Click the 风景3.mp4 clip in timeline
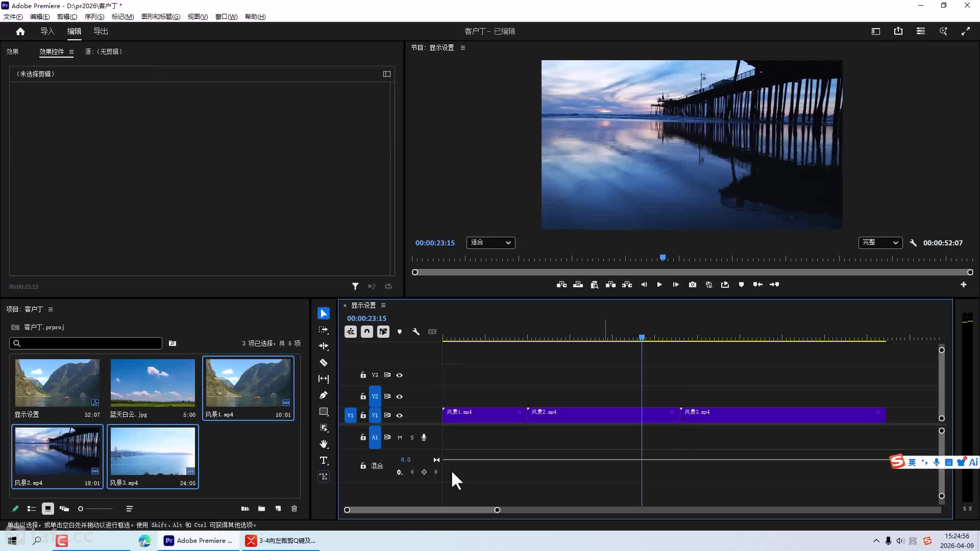This screenshot has height=551, width=980. pyautogui.click(x=783, y=415)
